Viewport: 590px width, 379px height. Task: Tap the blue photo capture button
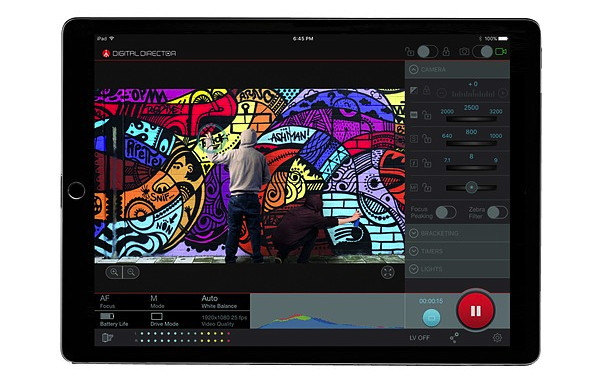(x=431, y=318)
